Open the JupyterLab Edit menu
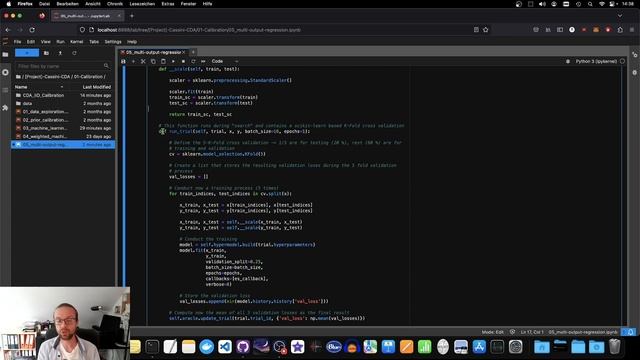This screenshot has width=640, height=360. [x=31, y=42]
